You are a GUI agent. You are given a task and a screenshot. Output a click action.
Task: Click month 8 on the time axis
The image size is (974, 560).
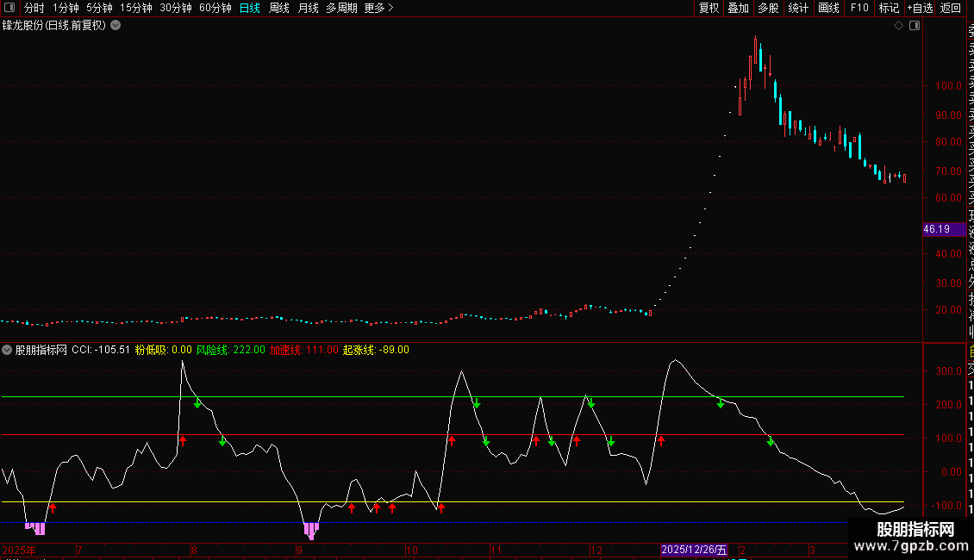click(195, 551)
